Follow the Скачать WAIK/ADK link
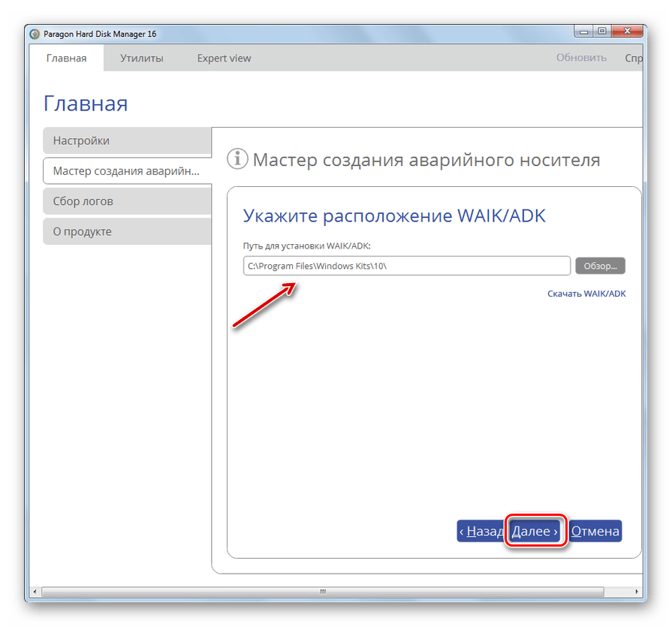Viewport: 672px width, 627px height. (586, 294)
